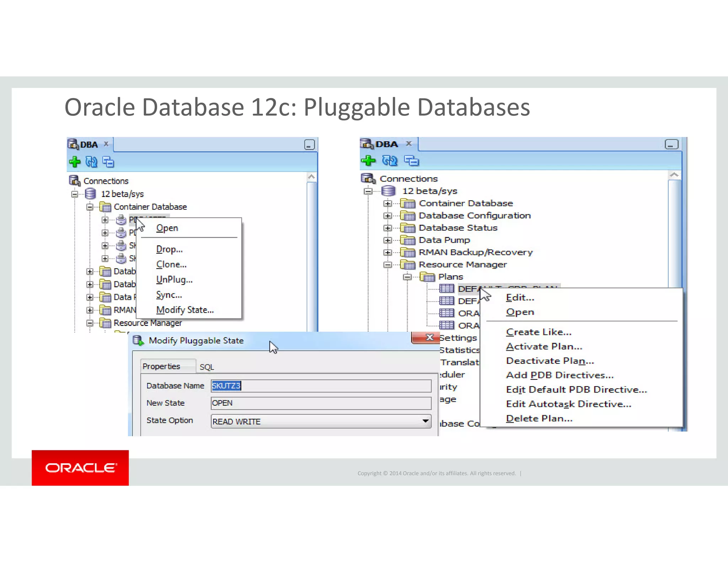Image resolution: width=728 pixels, height=562 pixels.
Task: Click 12 beta/sys database icon in right panel
Action: coord(389,191)
